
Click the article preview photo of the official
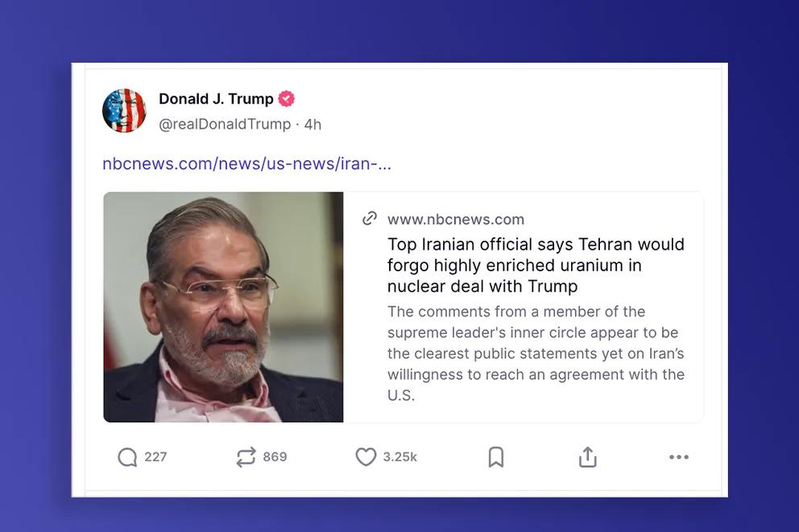(221, 306)
